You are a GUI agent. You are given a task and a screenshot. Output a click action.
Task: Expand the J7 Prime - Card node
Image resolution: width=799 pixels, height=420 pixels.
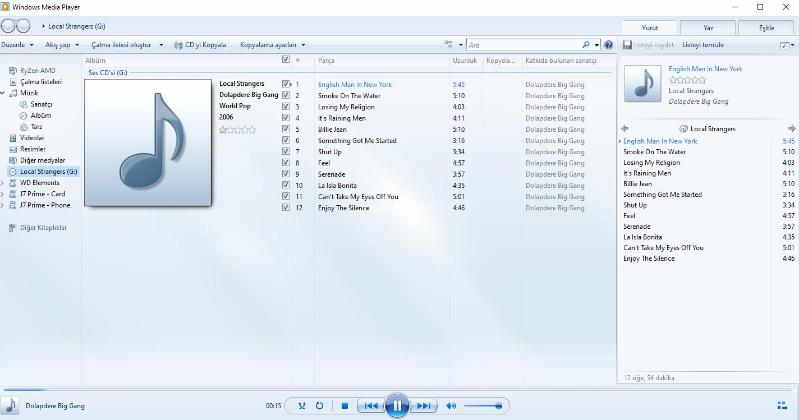[x=3, y=194]
